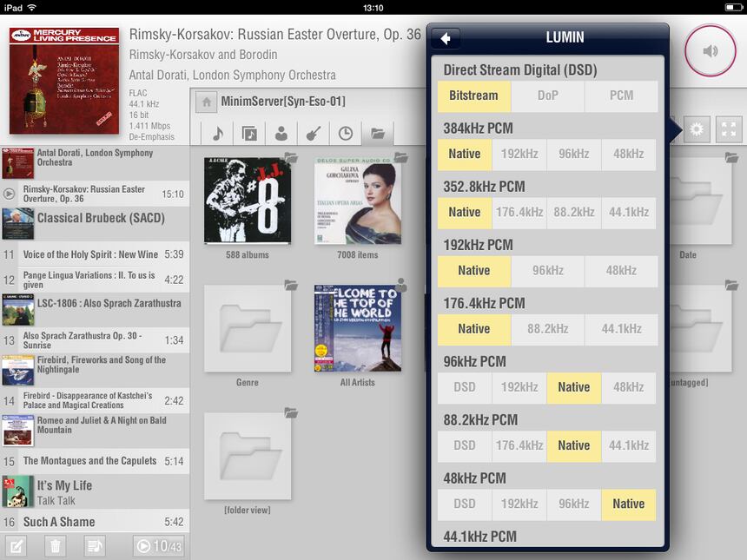Select Russian Easter Overture playlist track
Image resolution: width=747 pixels, height=560 pixels.
95,194
